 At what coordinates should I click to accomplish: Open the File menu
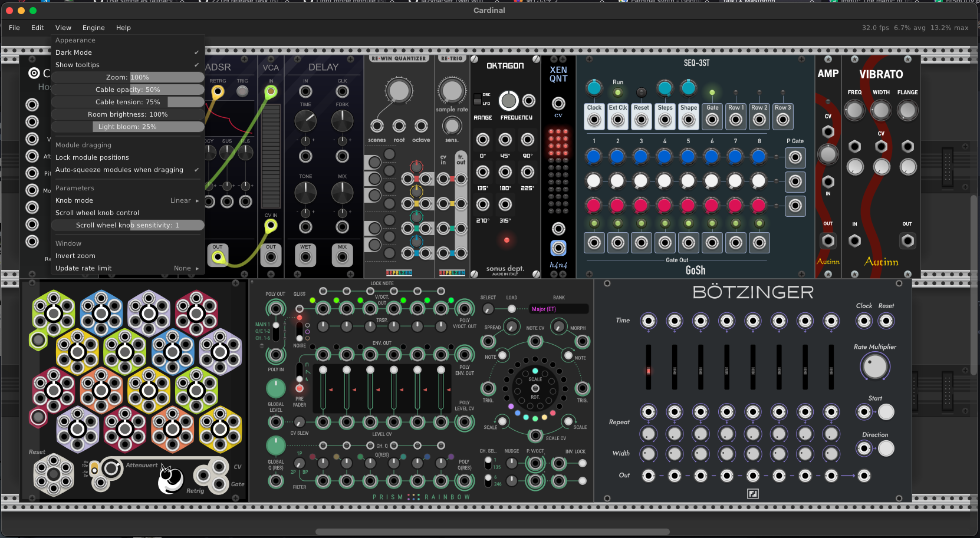(14, 28)
